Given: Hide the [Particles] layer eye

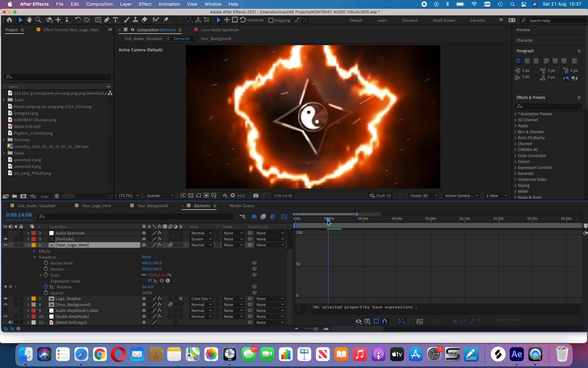Looking at the screenshot, I should tap(6, 239).
